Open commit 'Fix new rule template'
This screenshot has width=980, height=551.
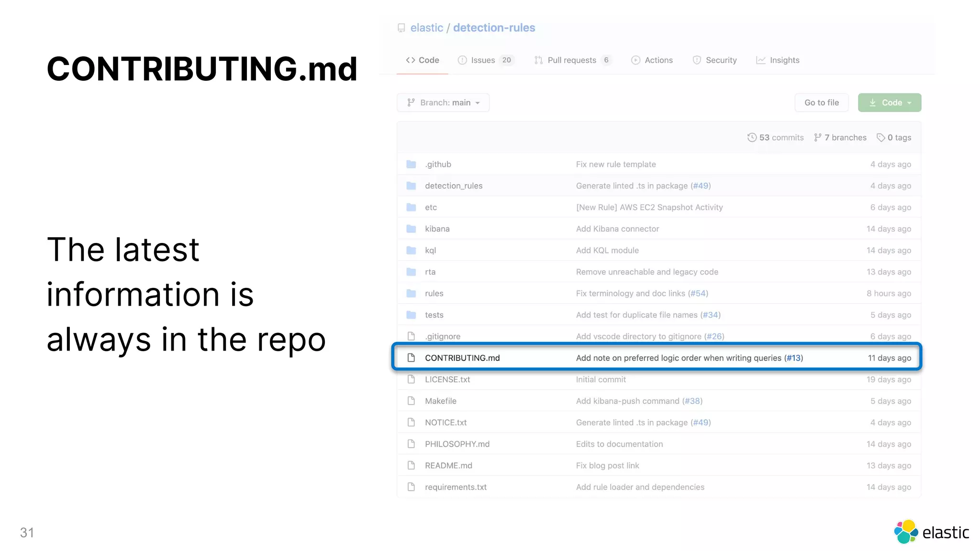pos(616,164)
